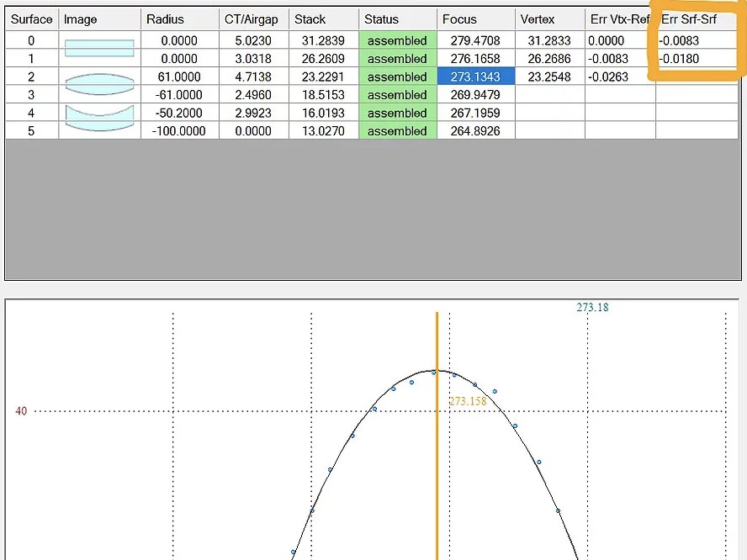This screenshot has height=560, width=747.
Task: Click Err Srf-Srf value -0.0180
Action: point(697,59)
